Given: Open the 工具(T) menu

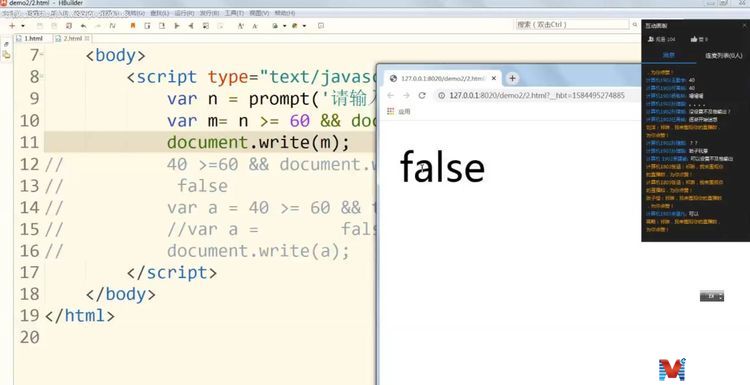Looking at the screenshot, I should (234, 13).
